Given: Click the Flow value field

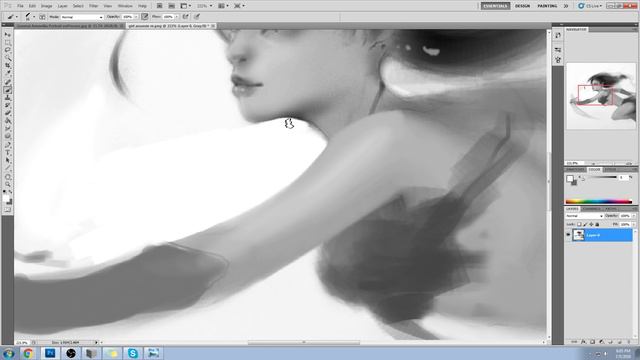Looking at the screenshot, I should [x=168, y=17].
